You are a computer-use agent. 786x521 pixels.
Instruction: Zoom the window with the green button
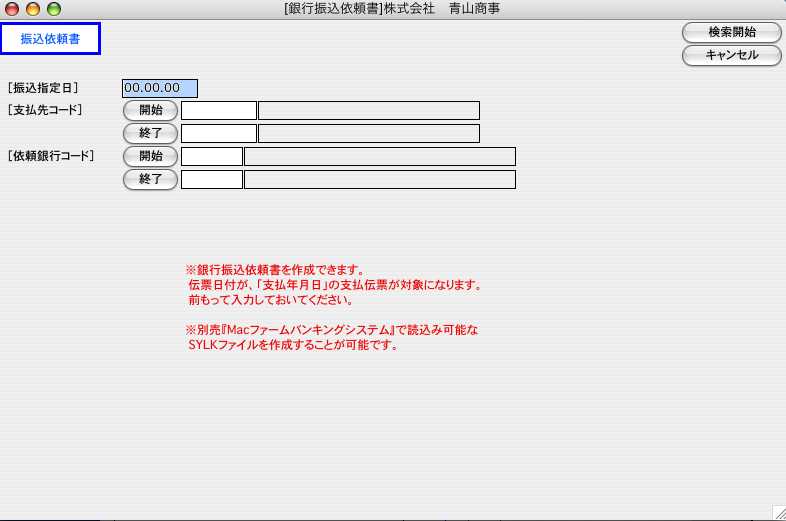pos(54,9)
